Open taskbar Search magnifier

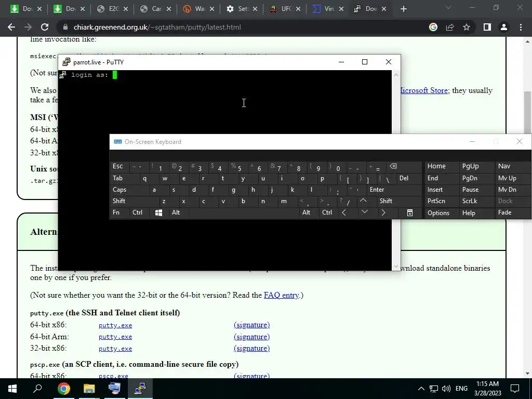pos(37,389)
